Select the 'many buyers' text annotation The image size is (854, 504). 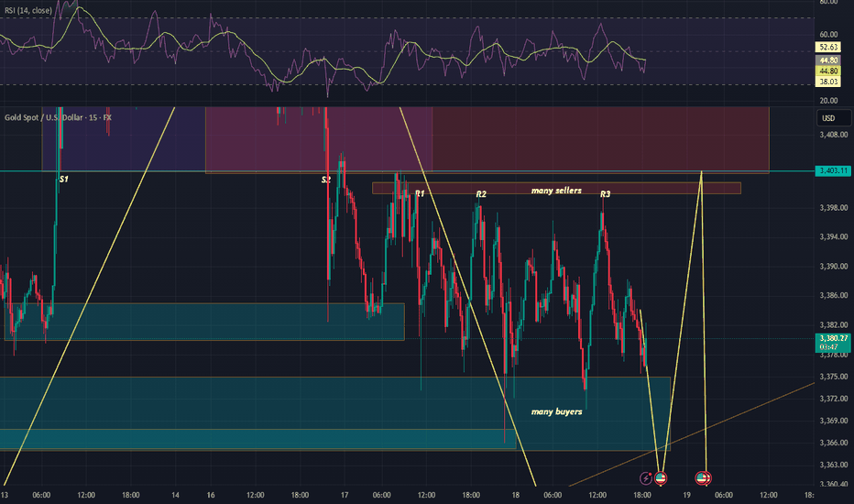(x=556, y=411)
